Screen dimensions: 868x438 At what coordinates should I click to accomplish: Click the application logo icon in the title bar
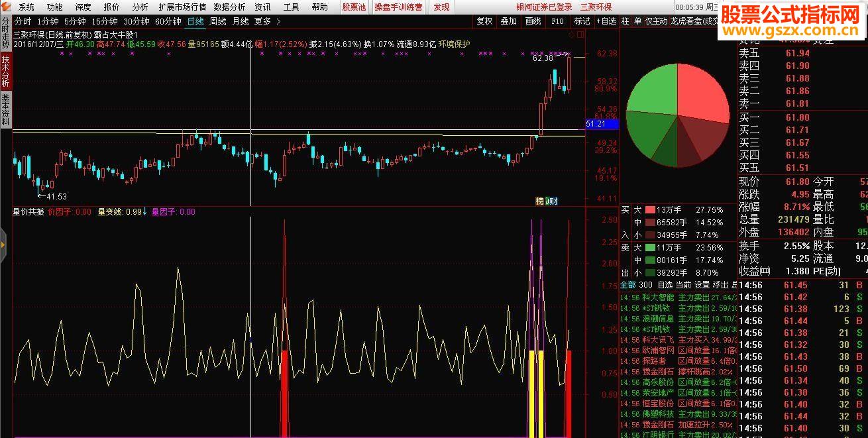click(x=7, y=7)
